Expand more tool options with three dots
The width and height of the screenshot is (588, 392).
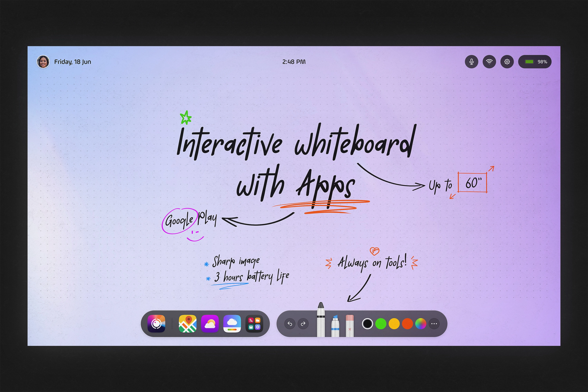click(x=434, y=324)
